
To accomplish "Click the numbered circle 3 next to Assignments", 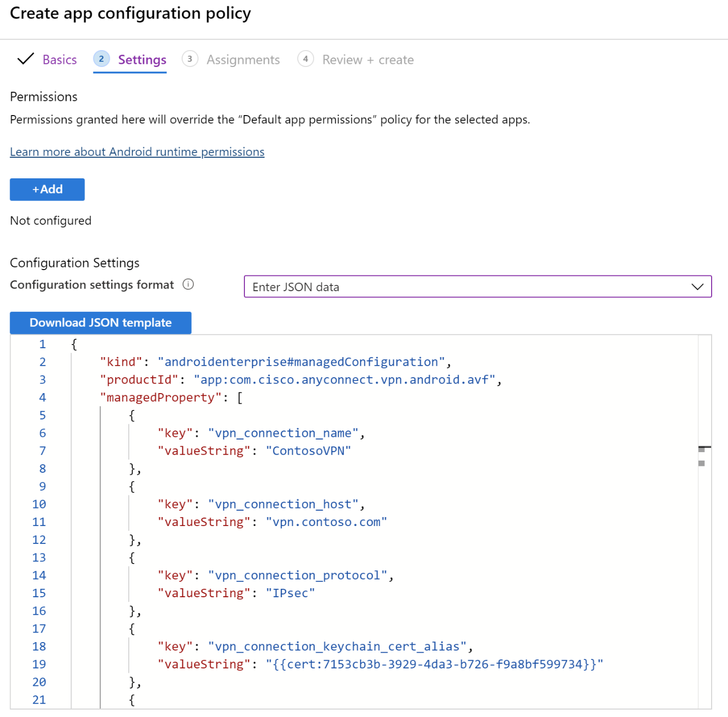I will pyautogui.click(x=190, y=59).
